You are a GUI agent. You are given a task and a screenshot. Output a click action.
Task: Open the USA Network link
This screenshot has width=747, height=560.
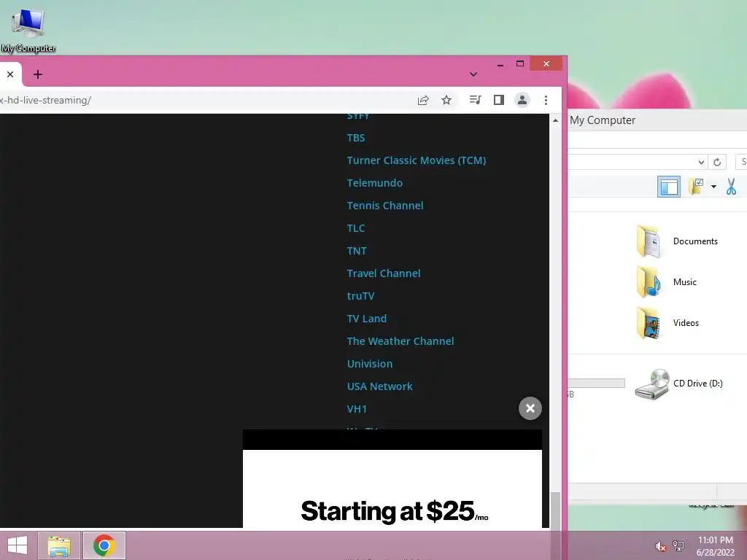[x=379, y=386]
